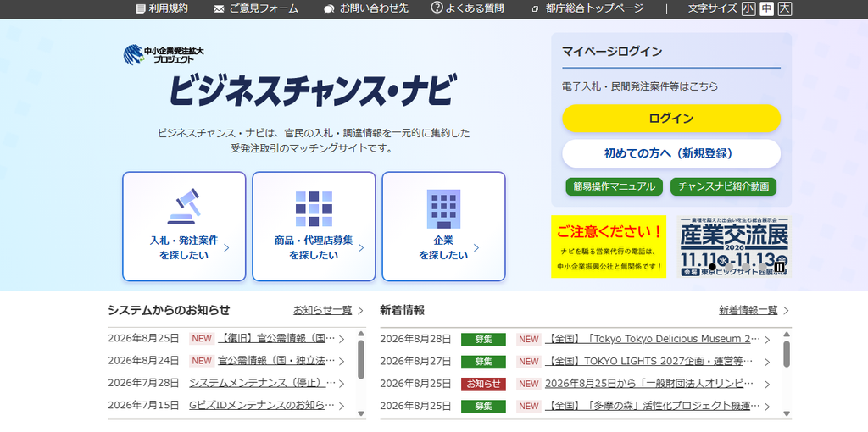Click the 2026年8月24日 官公需情報 link
The width and height of the screenshot is (868, 432).
[276, 361]
